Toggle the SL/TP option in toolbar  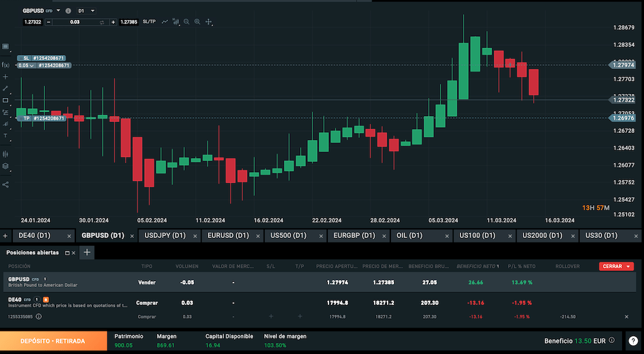tap(149, 22)
